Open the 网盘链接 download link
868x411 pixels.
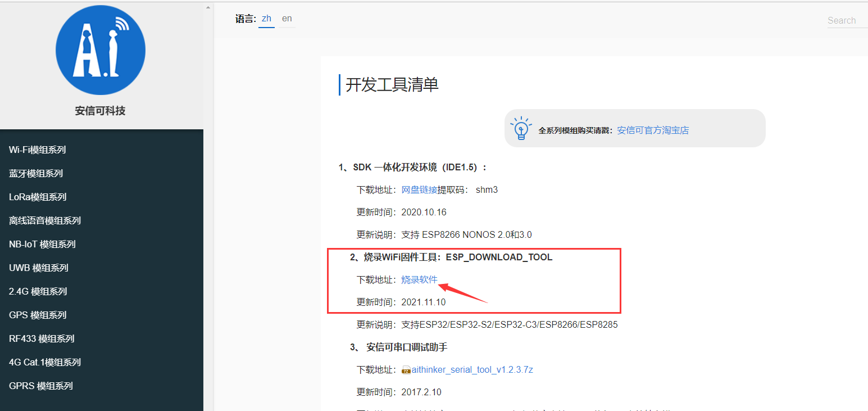coord(419,190)
